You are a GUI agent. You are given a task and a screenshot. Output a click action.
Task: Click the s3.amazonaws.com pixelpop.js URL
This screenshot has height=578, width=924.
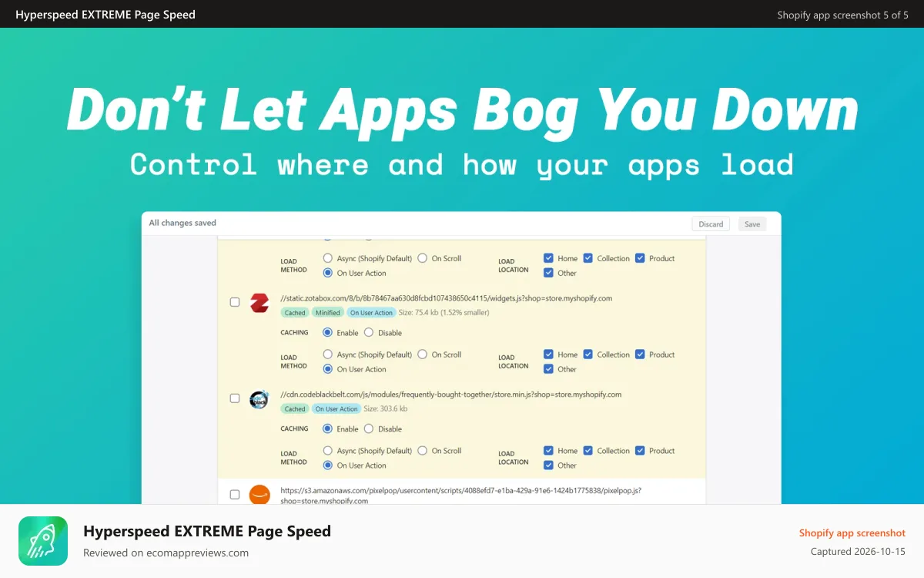(x=460, y=495)
